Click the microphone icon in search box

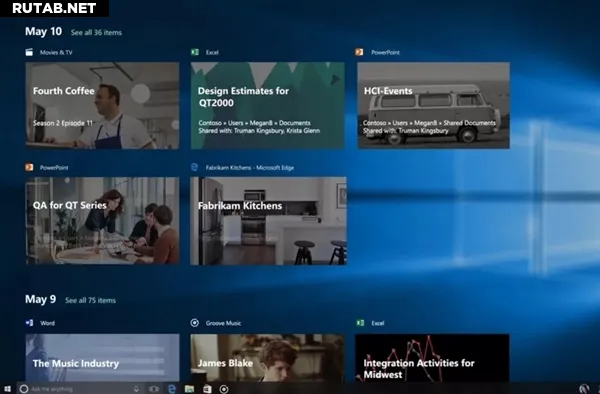136,389
